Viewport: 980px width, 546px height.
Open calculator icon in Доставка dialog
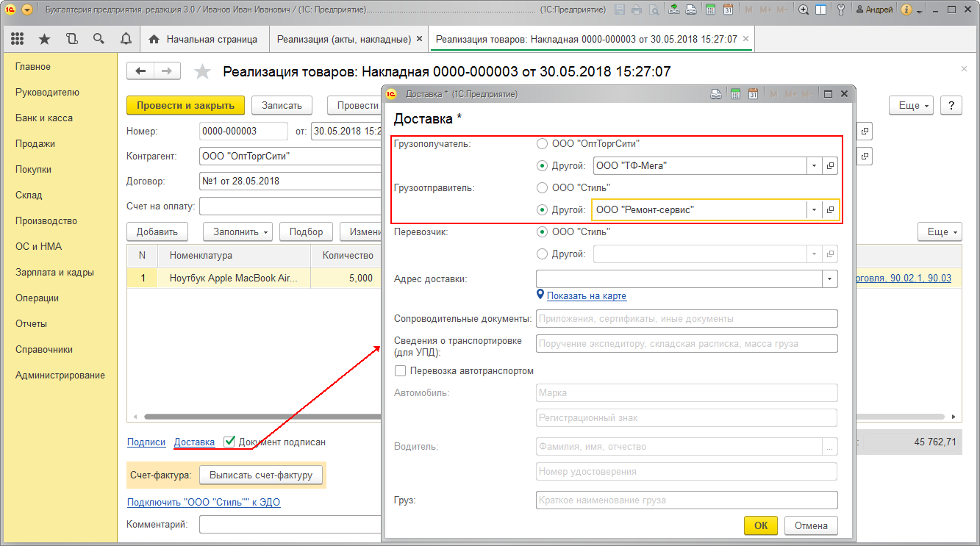point(734,94)
